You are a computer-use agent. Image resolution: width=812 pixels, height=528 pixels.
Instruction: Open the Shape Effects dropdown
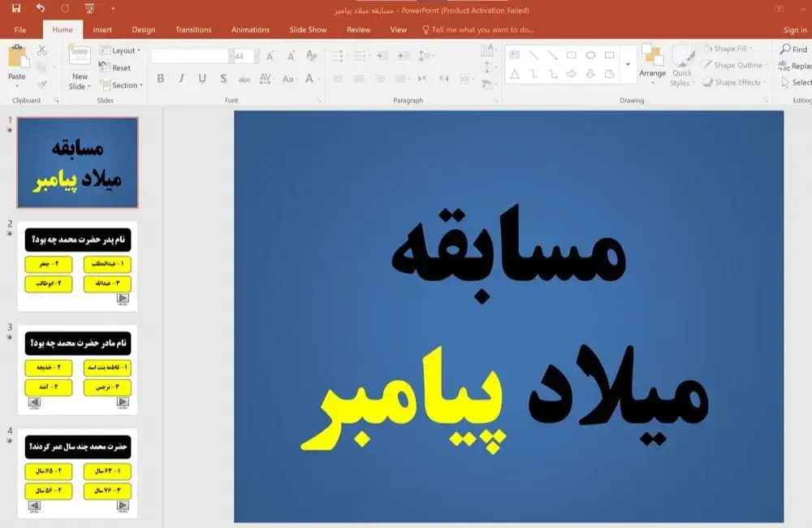point(734,82)
